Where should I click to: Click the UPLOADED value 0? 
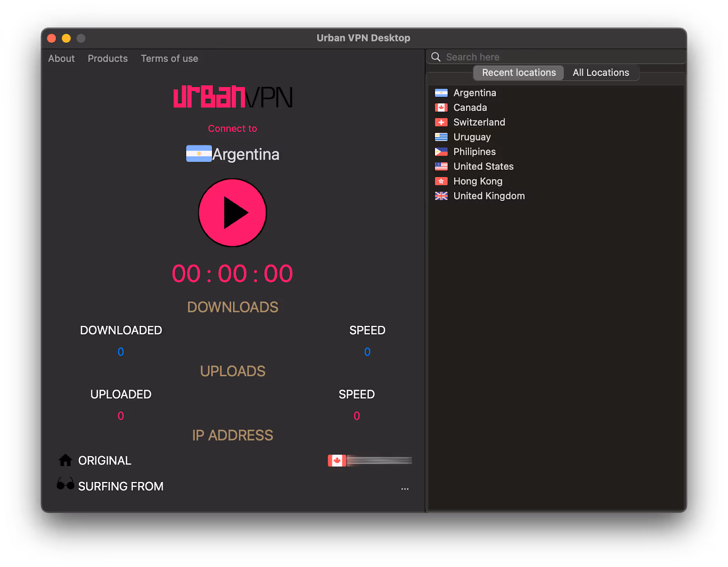(x=121, y=416)
